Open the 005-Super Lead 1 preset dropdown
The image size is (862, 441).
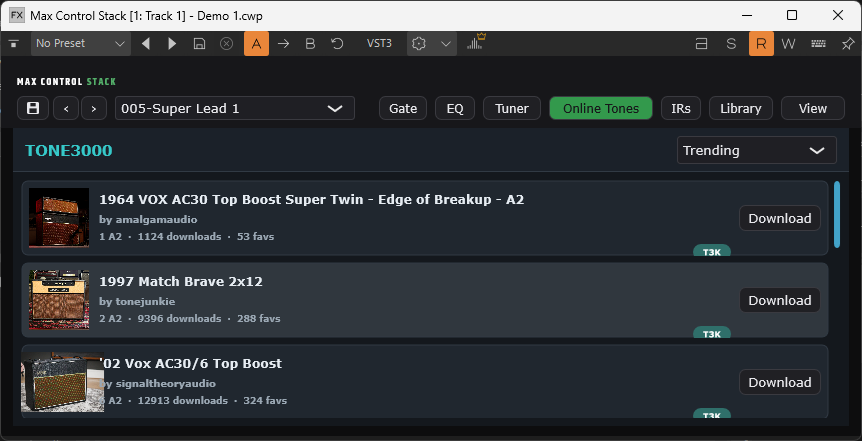[235, 108]
